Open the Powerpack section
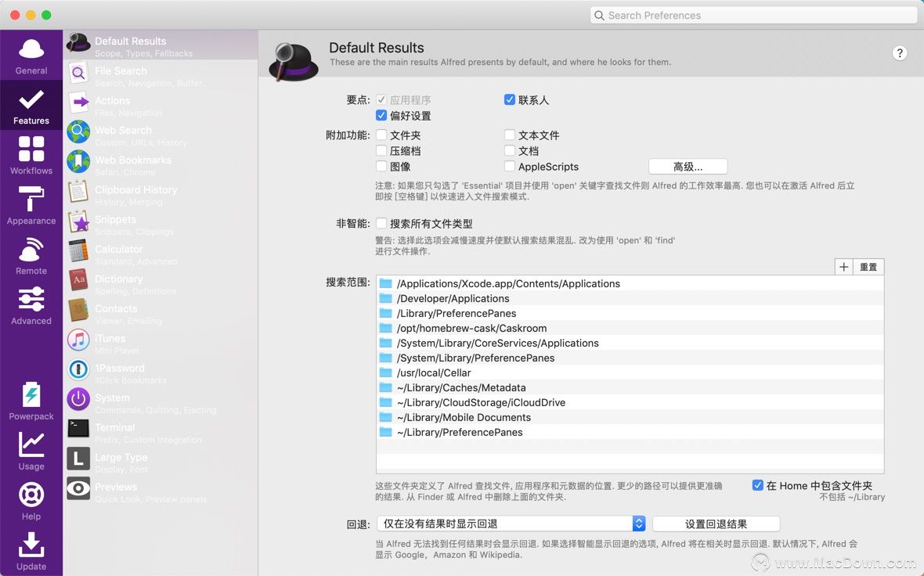924x576 pixels. click(31, 401)
